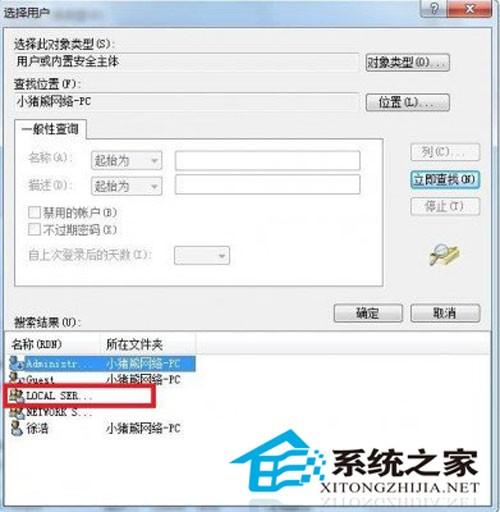500x512 pixels.
Task: Open the 描述 起始为 dropdown
Action: click(x=127, y=186)
